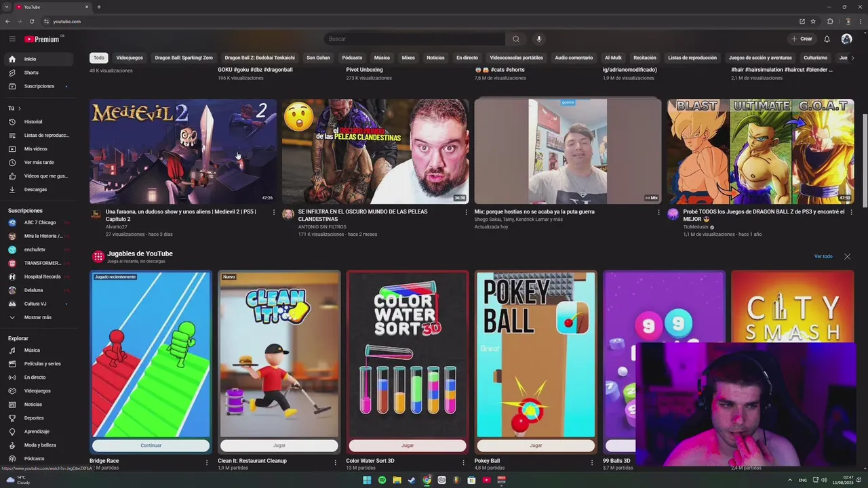Open Noticias under Explorar
This screenshot has width=868, height=488.
coord(39,405)
